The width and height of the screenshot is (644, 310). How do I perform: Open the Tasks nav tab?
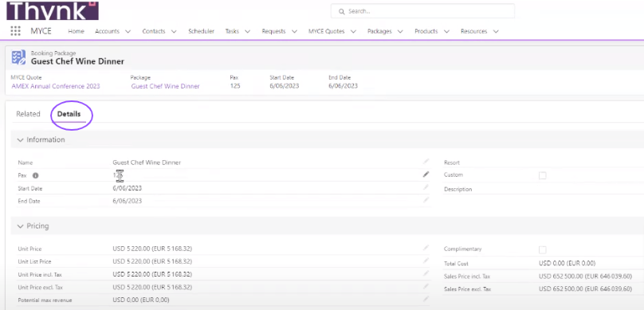tap(232, 31)
